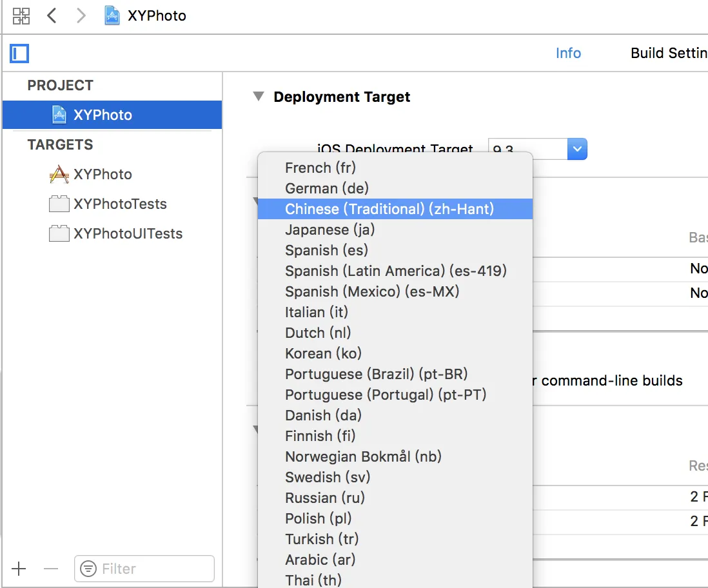Select the XYPhotoUITests target
708x588 pixels.
[128, 233]
